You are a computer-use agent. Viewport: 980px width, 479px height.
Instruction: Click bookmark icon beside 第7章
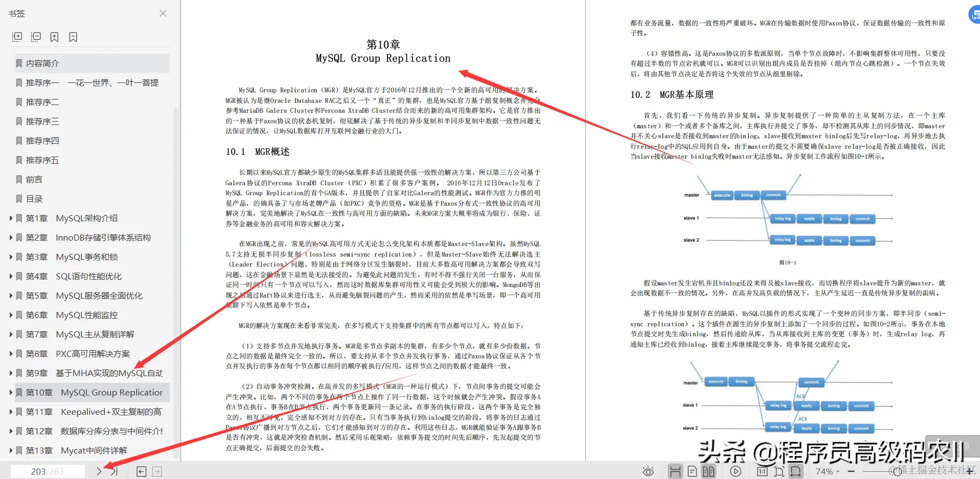pyautogui.click(x=19, y=334)
